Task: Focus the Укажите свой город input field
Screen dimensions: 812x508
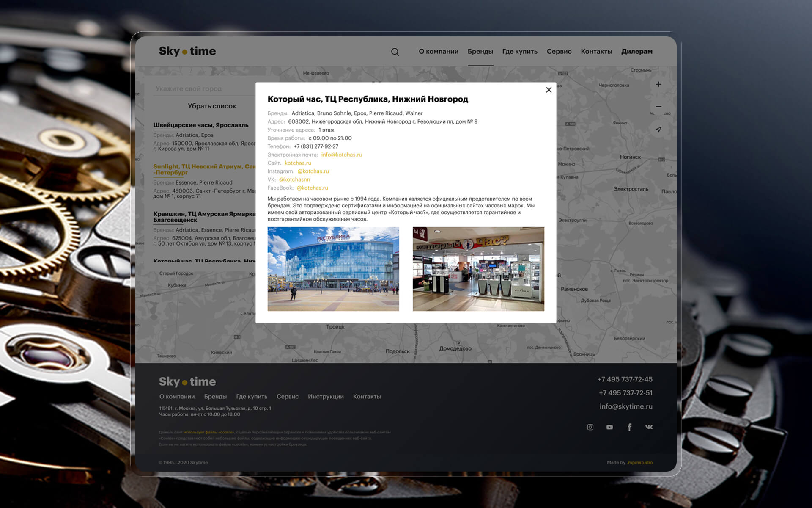Action: point(204,89)
